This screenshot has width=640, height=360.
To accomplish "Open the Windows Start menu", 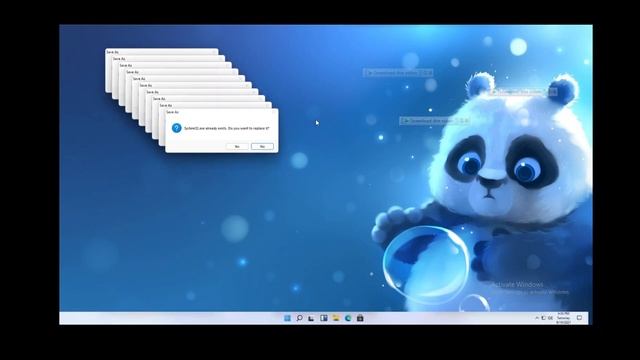I will (x=287, y=318).
